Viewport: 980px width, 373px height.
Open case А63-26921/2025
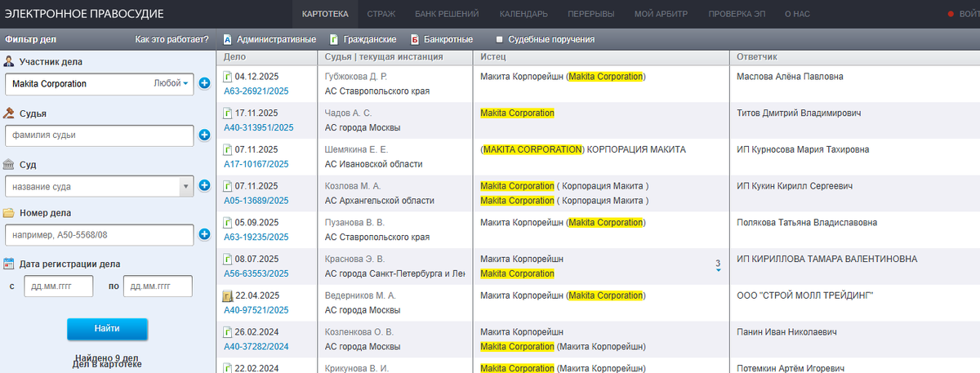coord(256,91)
